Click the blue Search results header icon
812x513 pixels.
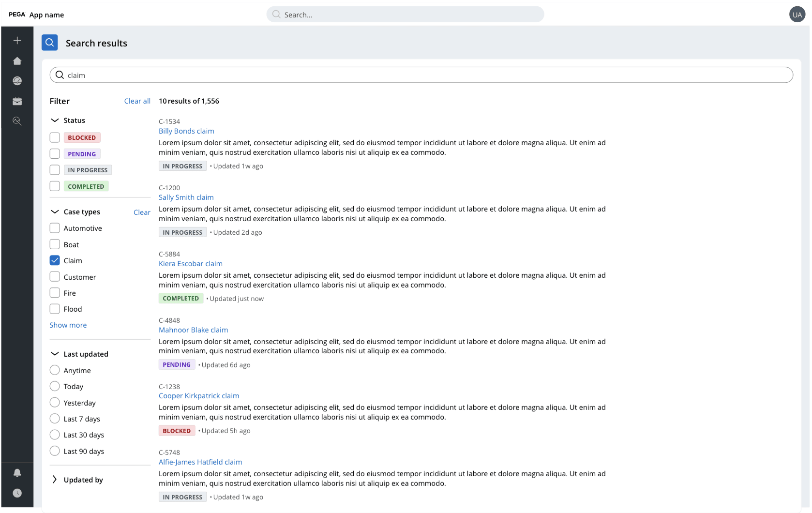click(x=50, y=43)
